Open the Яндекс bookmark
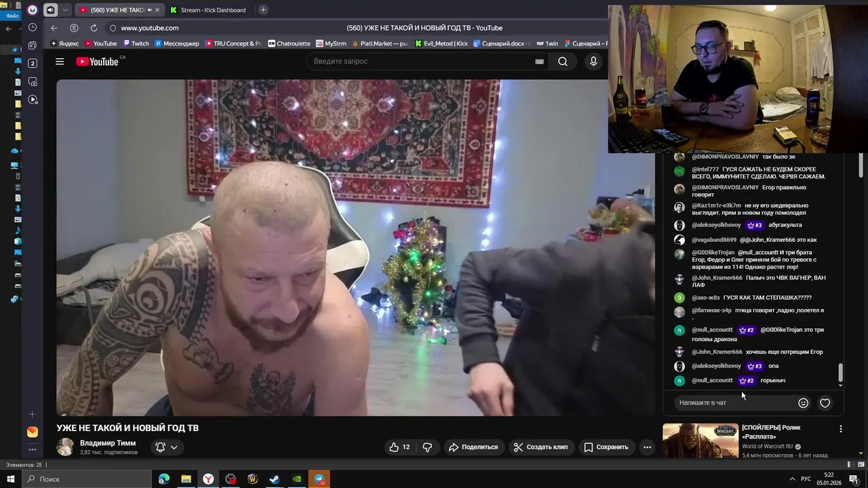This screenshot has height=488, width=868. coord(64,43)
